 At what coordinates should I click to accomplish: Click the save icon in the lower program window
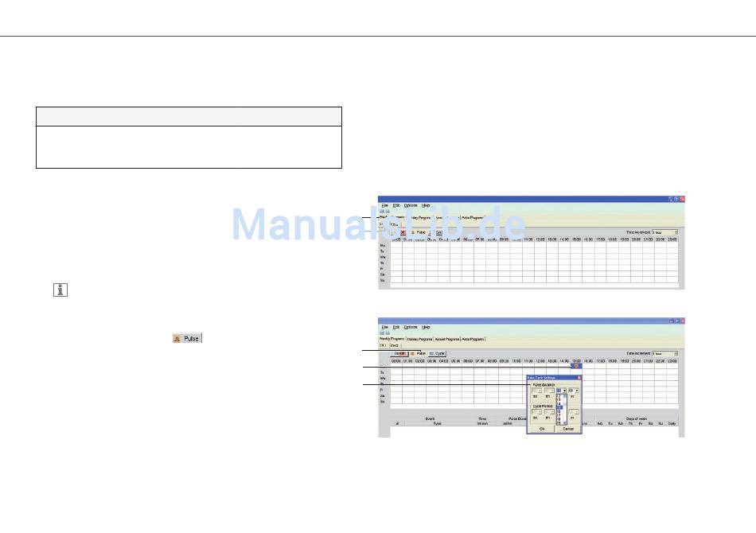coord(382,333)
